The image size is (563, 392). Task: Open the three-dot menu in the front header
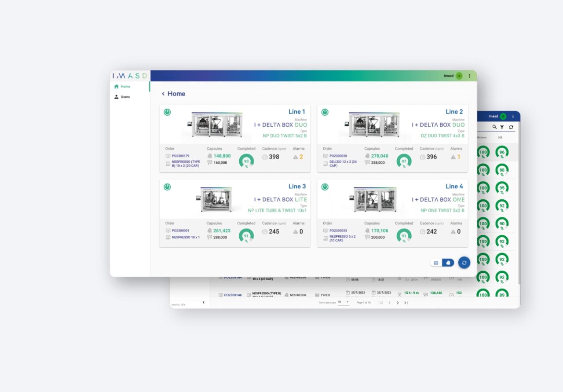click(x=469, y=76)
